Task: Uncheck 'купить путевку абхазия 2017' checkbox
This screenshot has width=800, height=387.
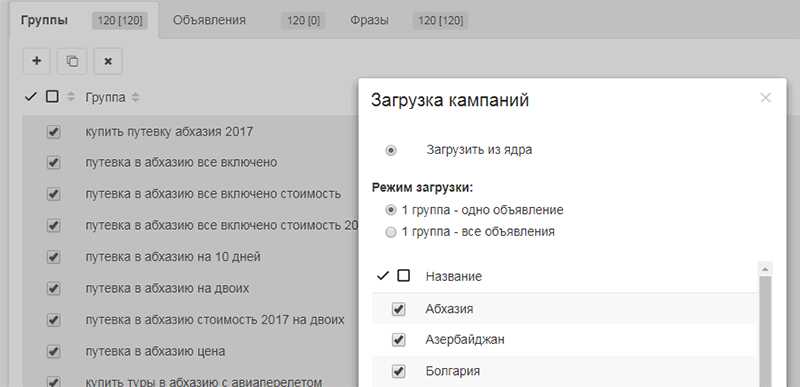Action: click(53, 132)
